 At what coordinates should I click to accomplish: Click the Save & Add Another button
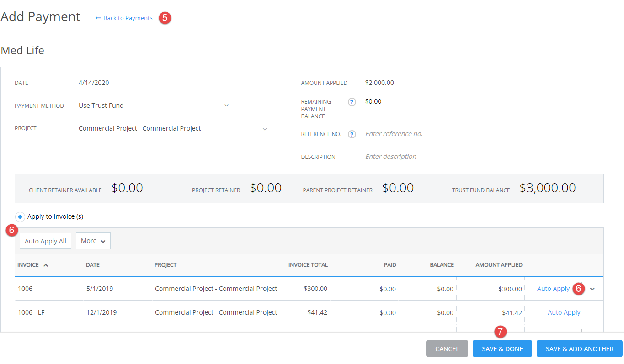coord(579,348)
